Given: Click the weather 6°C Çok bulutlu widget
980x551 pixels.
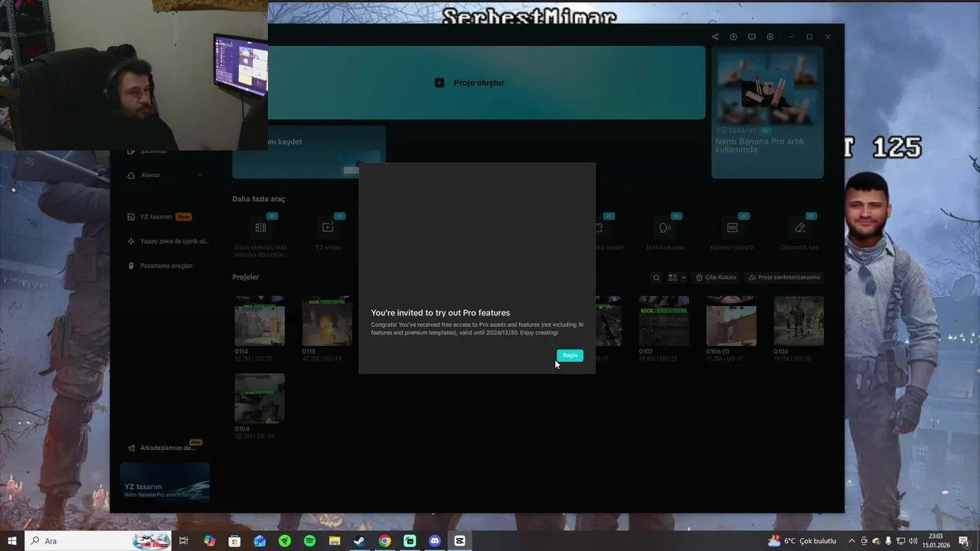Looking at the screenshot, I should (x=802, y=541).
